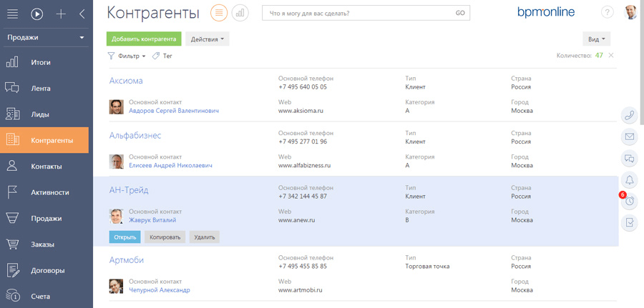
Task: Switch to analytics chart view icon
Action: (240, 13)
